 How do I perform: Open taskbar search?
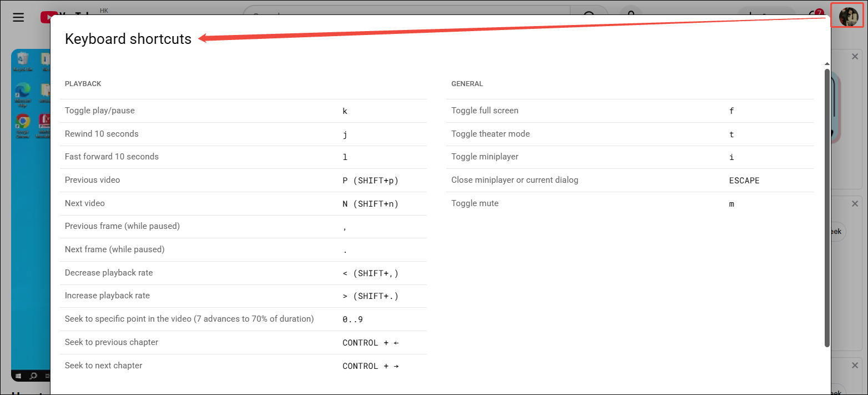tap(32, 376)
